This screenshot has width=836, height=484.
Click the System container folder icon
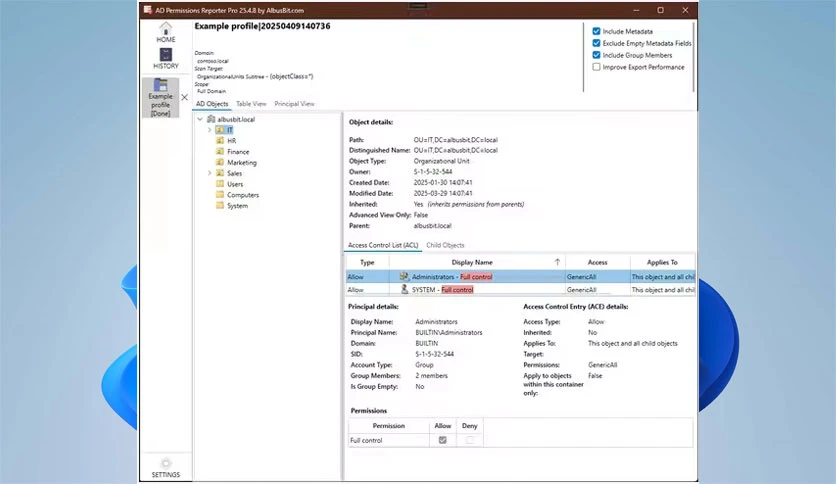(x=220, y=205)
